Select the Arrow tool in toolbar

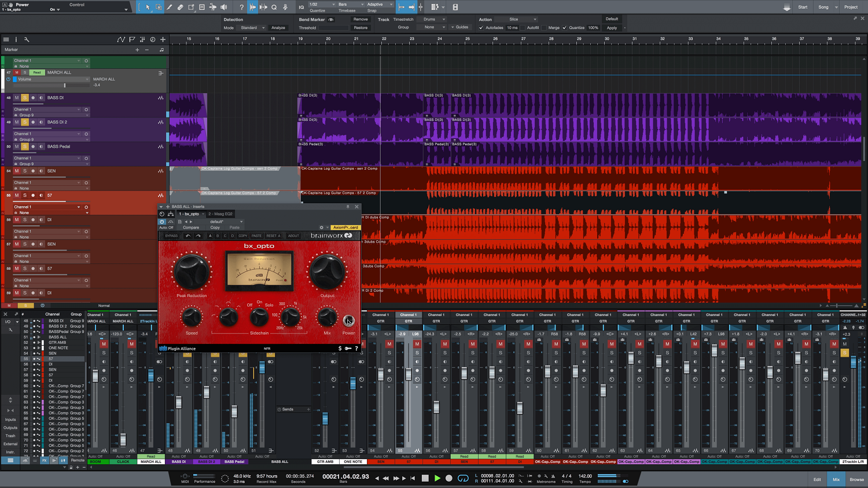(x=148, y=7)
